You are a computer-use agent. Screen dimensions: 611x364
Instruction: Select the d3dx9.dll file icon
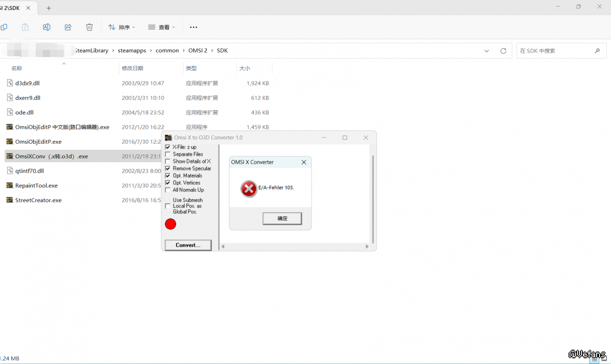10,83
